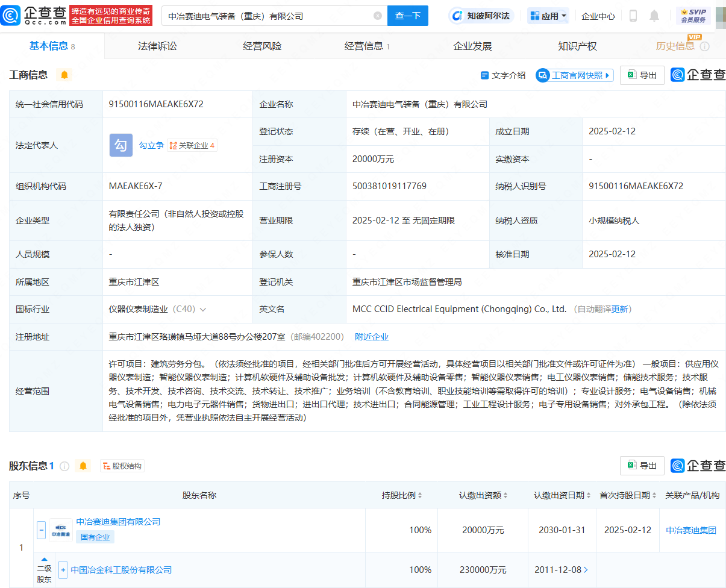Screen dimensions: 726x588
Task: Open the 知彼阿尔法 assistant
Action: click(x=482, y=16)
